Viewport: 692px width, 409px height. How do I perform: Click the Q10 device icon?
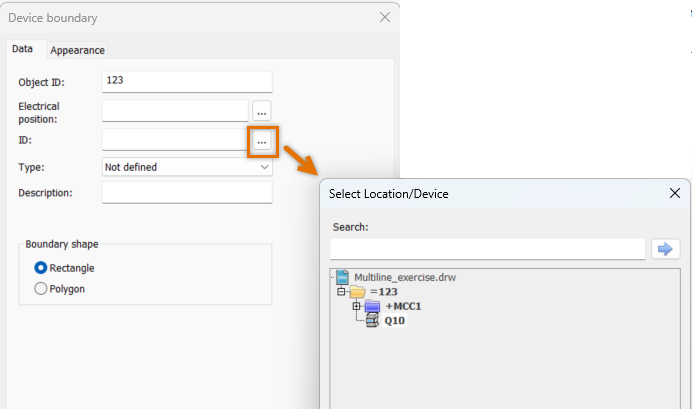[x=372, y=320]
